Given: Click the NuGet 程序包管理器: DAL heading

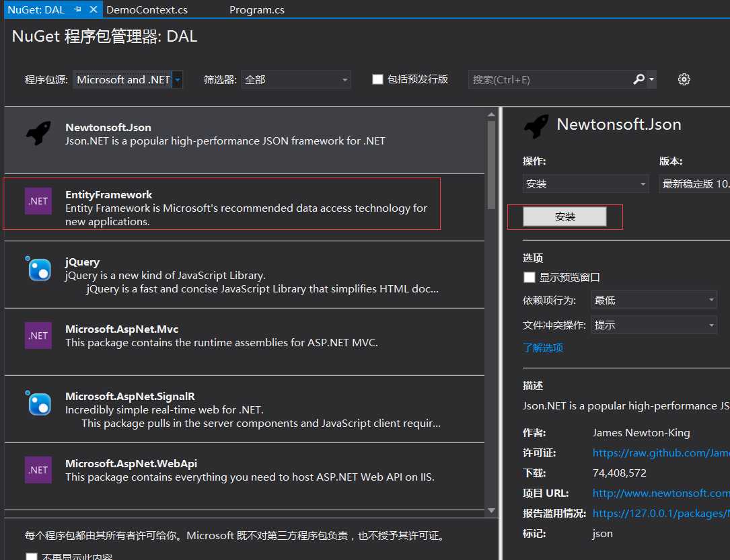Looking at the screenshot, I should (104, 36).
